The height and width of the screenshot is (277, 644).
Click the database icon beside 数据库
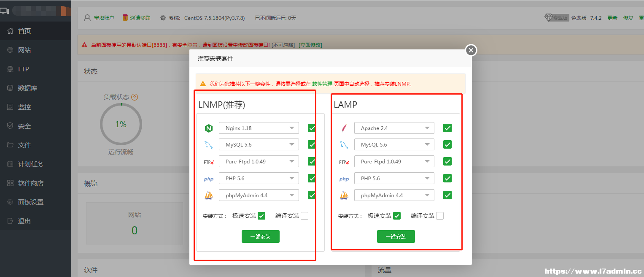coord(11,88)
